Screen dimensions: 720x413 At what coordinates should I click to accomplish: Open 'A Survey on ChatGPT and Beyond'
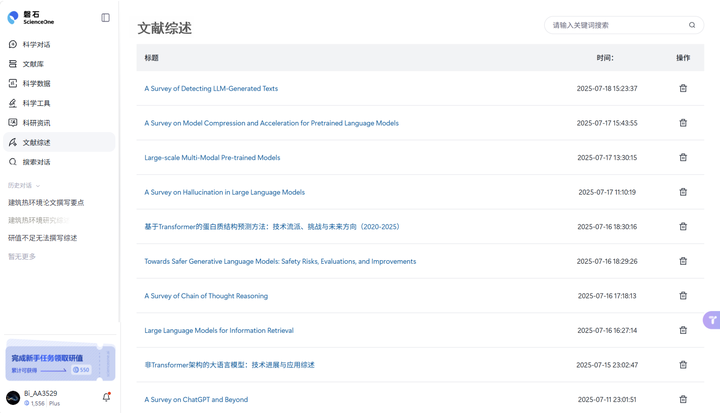coord(196,400)
